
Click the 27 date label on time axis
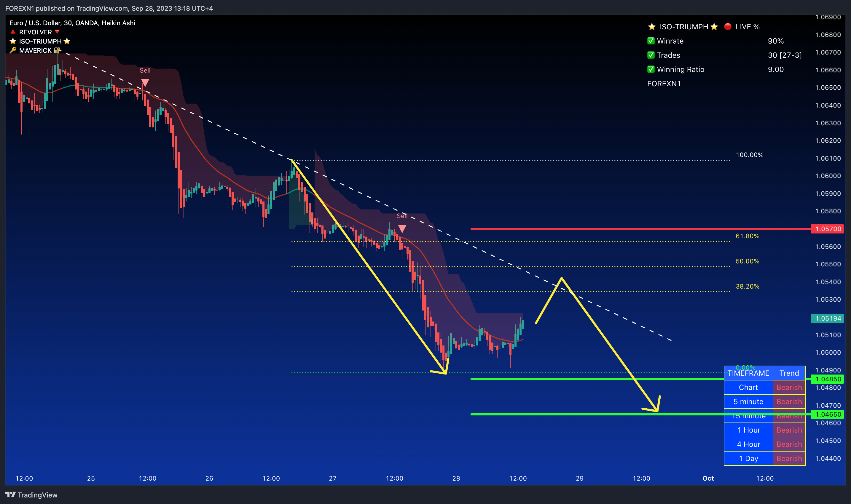pyautogui.click(x=333, y=478)
